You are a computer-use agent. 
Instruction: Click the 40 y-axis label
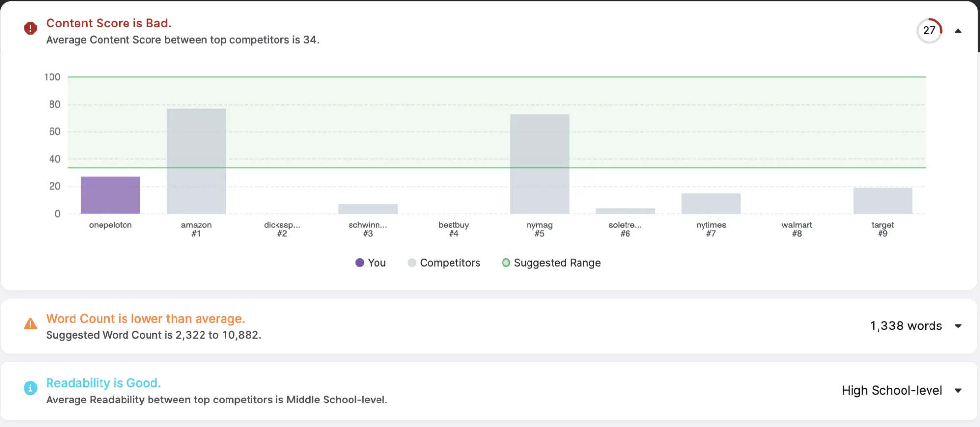pos(54,159)
